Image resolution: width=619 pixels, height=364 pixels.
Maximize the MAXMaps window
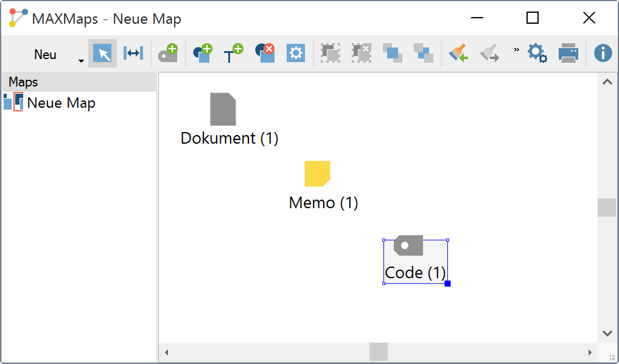[x=532, y=18]
